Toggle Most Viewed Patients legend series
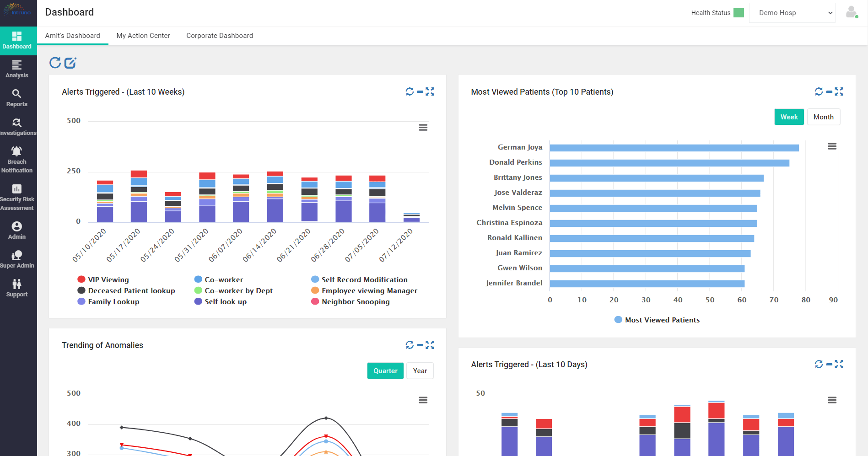Image resolution: width=868 pixels, height=456 pixels. pyautogui.click(x=657, y=320)
